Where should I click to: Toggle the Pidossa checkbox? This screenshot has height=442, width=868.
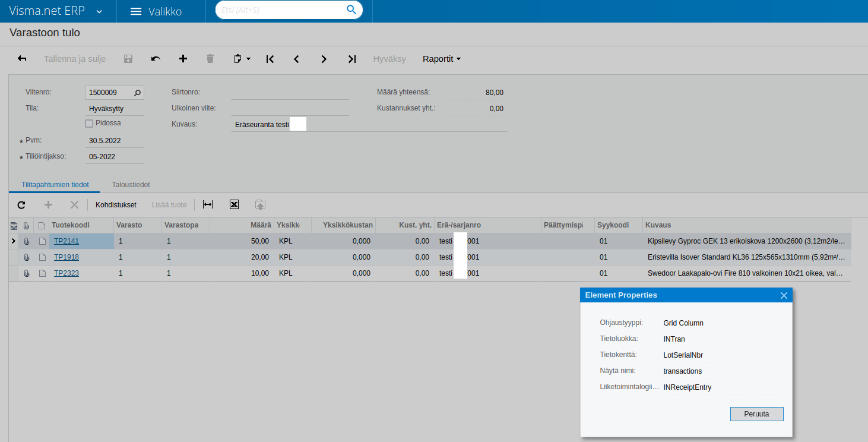point(88,123)
